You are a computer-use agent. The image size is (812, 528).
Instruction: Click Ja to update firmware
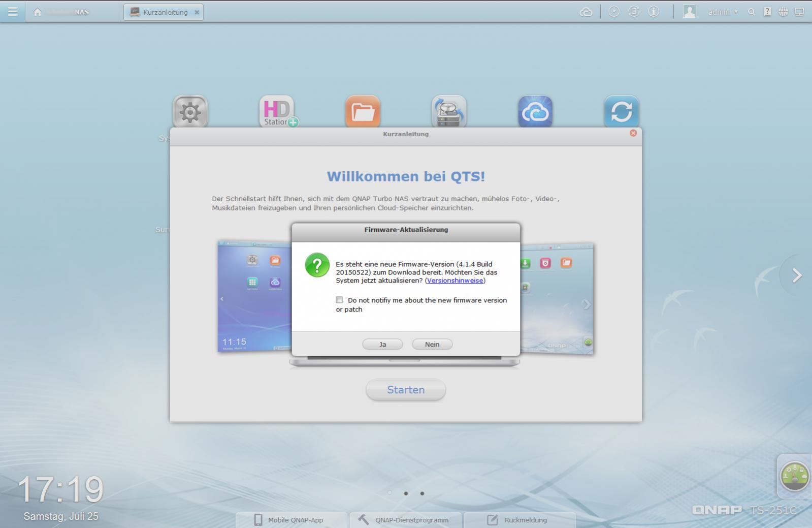(x=382, y=345)
